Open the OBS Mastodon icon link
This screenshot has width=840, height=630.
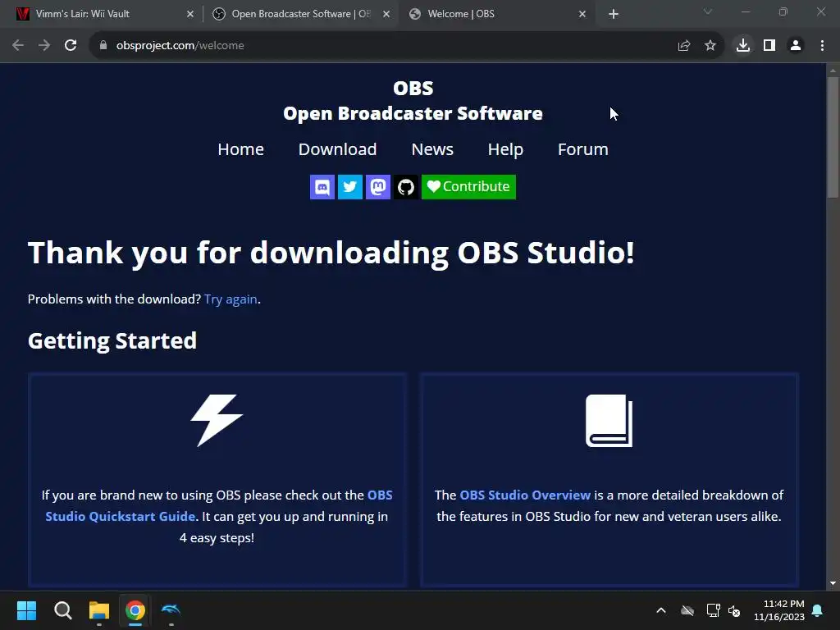coord(377,187)
